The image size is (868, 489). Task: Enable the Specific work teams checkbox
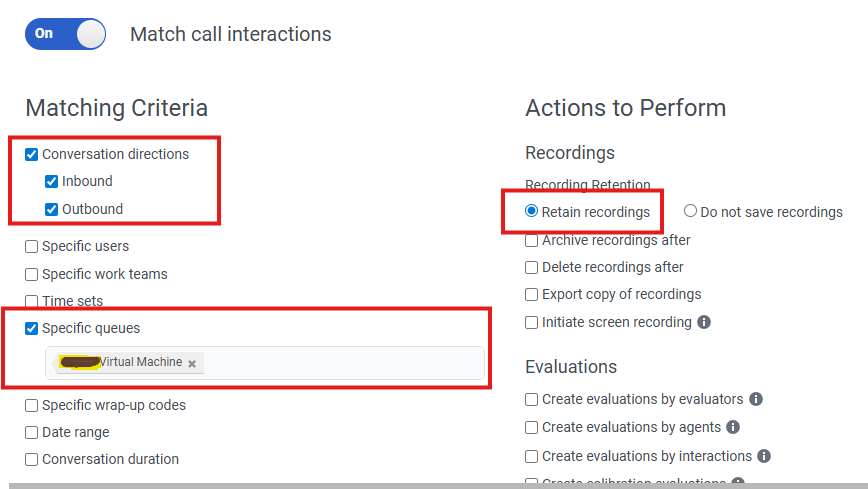(x=32, y=274)
